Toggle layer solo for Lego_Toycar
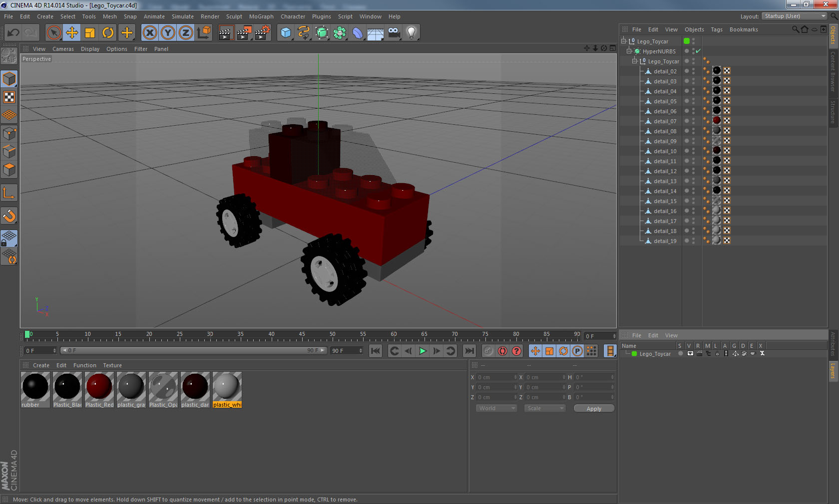 click(680, 353)
